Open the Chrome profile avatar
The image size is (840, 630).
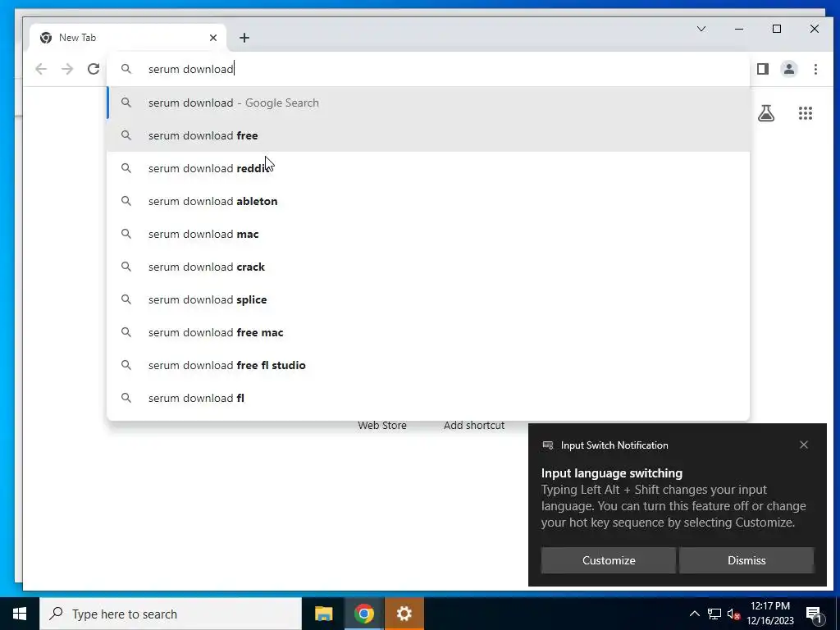789,69
